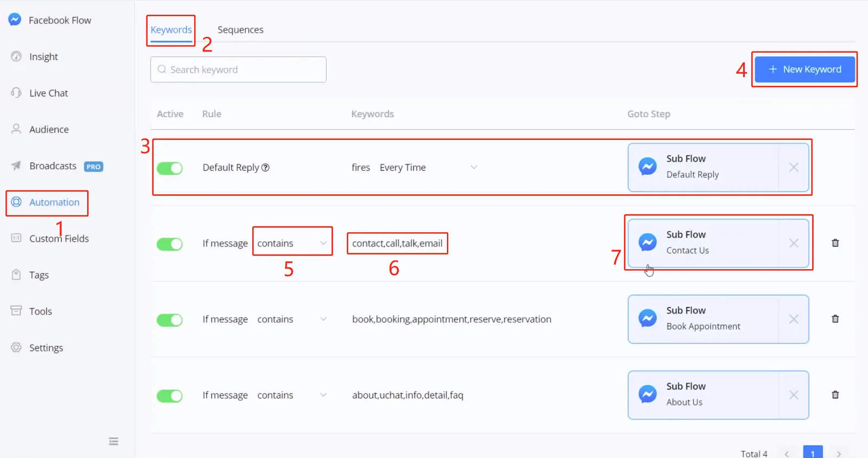Go to previous page of keywords
This screenshot has height=458, width=868.
tap(787, 453)
